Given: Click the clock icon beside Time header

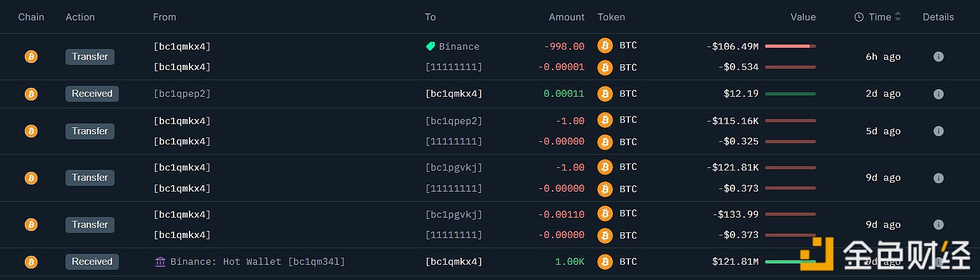Looking at the screenshot, I should coord(859,17).
